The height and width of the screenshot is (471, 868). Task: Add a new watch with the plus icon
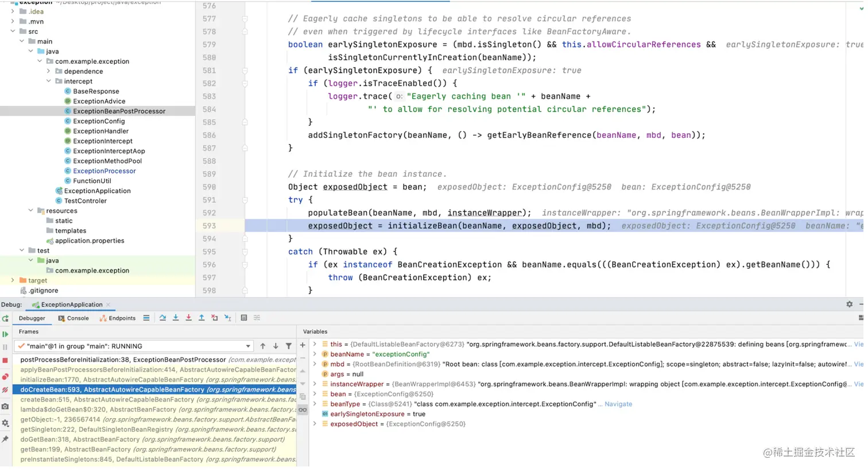[x=303, y=345]
